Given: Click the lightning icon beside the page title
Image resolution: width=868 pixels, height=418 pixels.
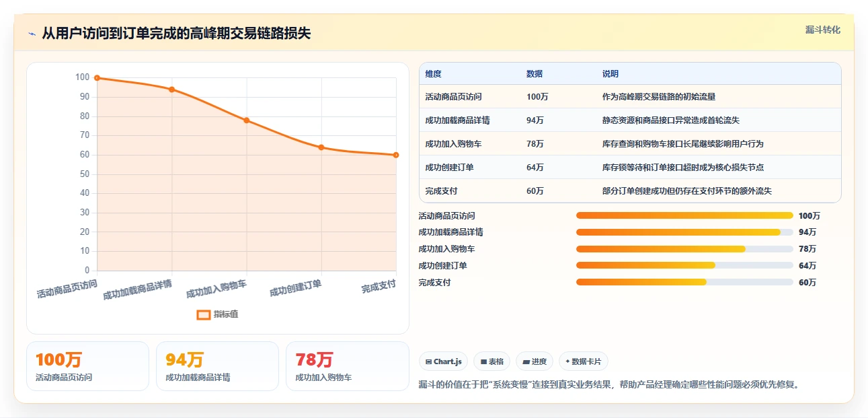Looking at the screenshot, I should pyautogui.click(x=32, y=34).
